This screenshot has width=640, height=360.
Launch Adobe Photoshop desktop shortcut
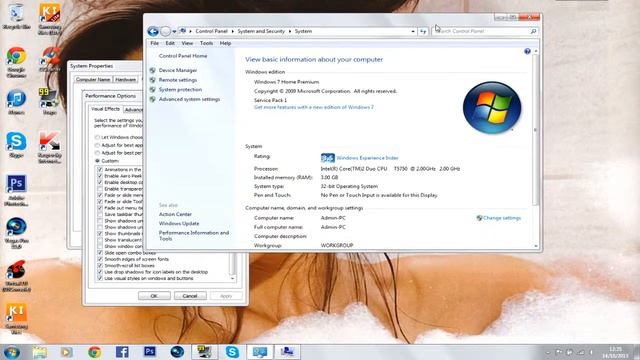pos(16,190)
